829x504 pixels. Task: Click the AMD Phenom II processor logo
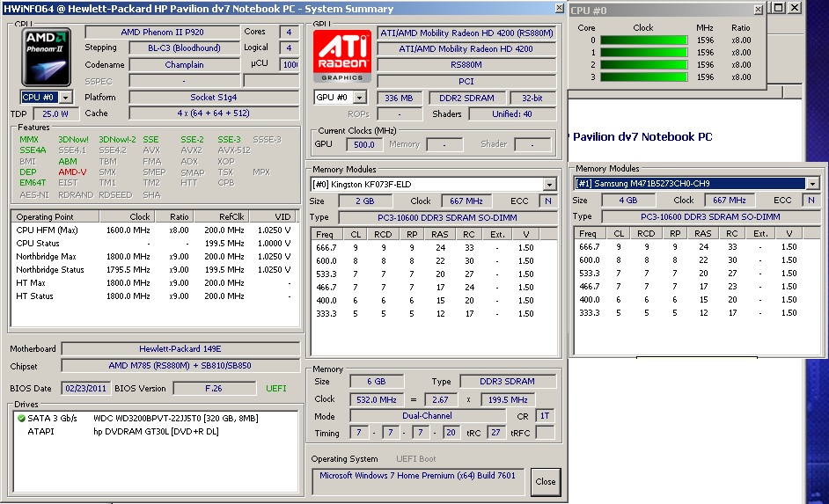point(46,57)
